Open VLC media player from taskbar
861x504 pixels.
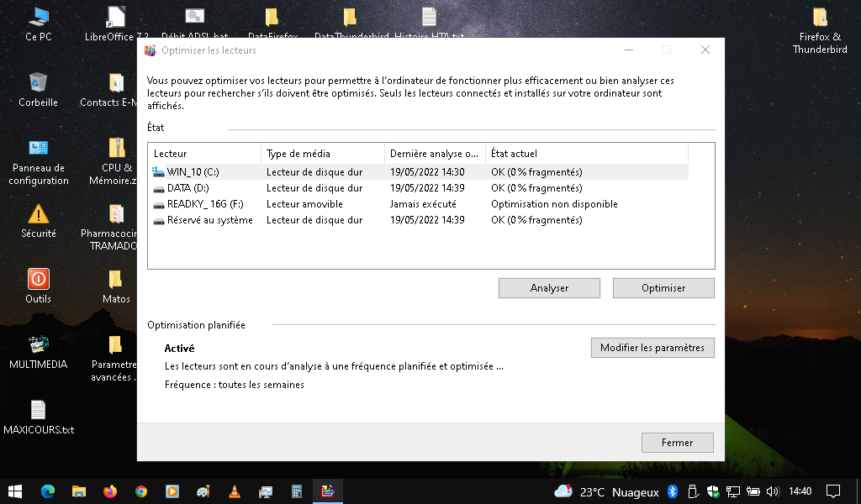tap(235, 491)
